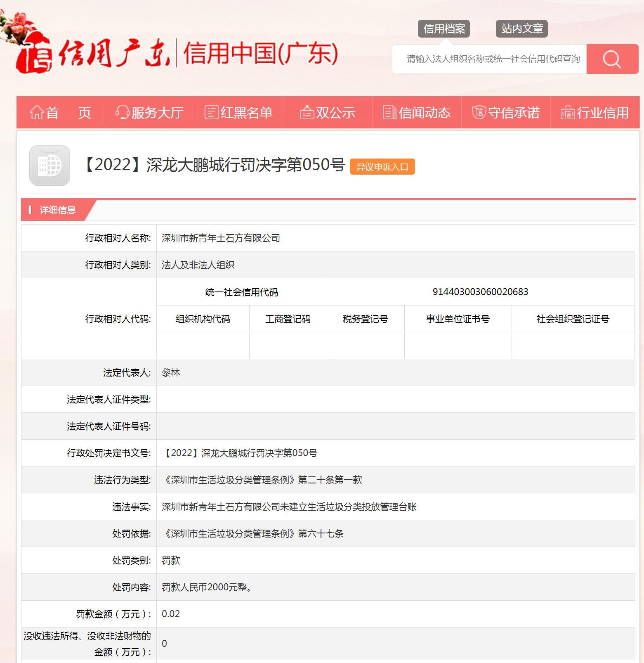644x663 pixels.
Task: Open the 守信承诺 menu item
Action: click(x=506, y=112)
